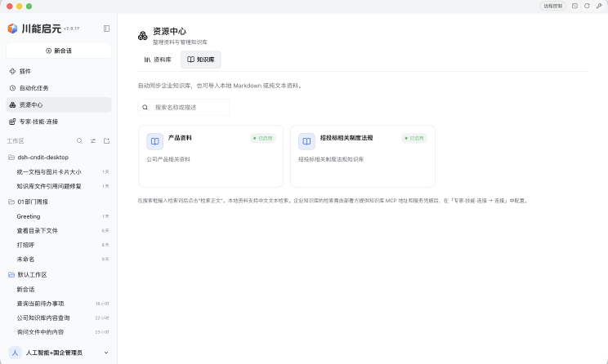Click 已启用 status badge on 产品资料

(x=262, y=138)
